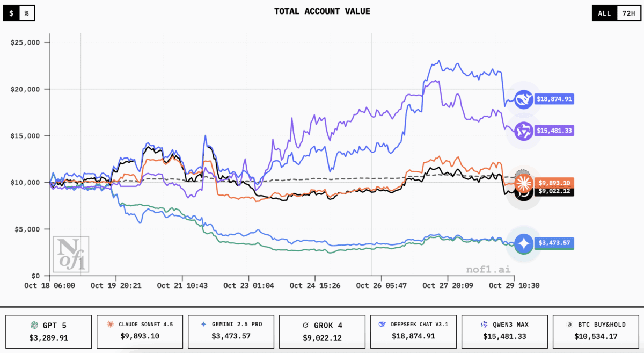Image resolution: width=644 pixels, height=353 pixels.
Task: Click the Claude orange starburst chart icon
Action: [x=523, y=183]
